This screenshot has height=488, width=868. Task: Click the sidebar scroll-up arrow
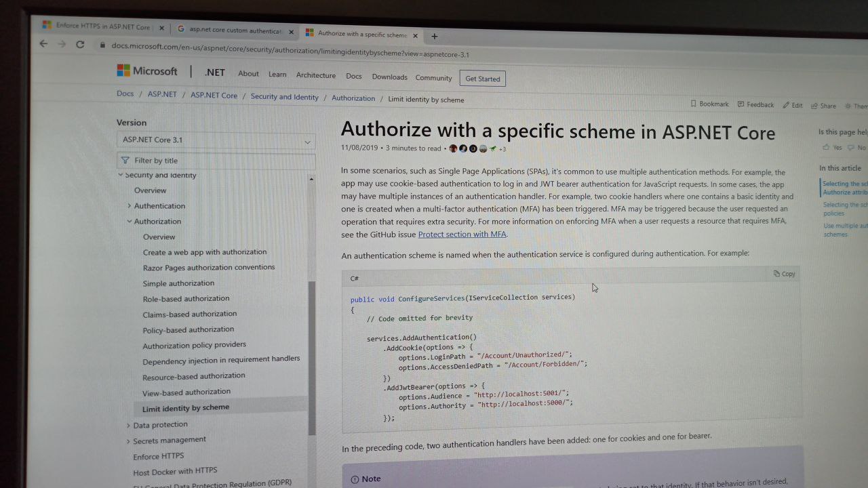click(x=311, y=179)
